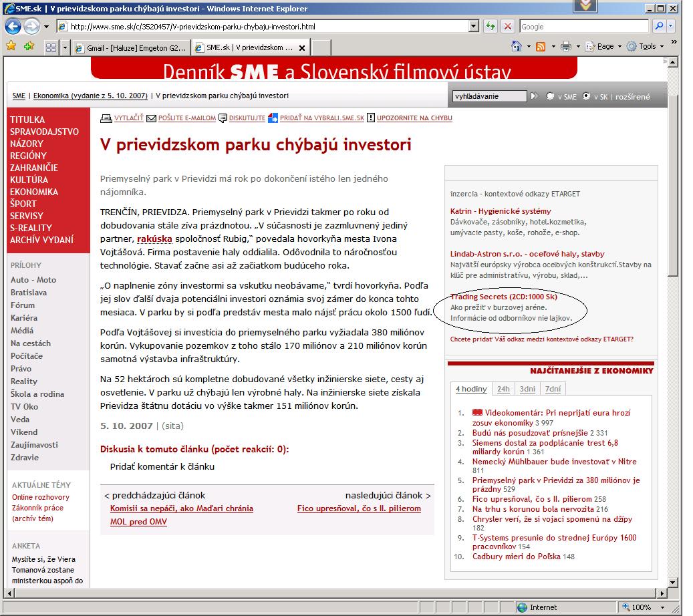
Task: Click the 'Pridať komentár k článku' link
Action: 162,466
